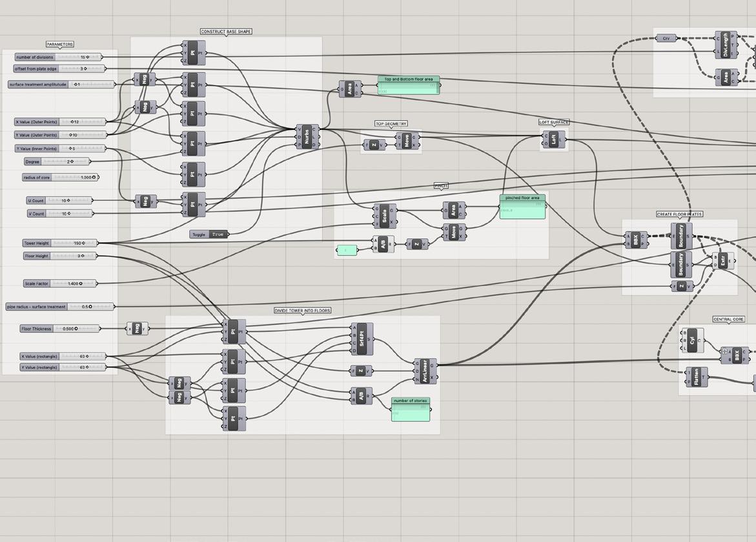Click the ArrLinear component

[x=425, y=371]
